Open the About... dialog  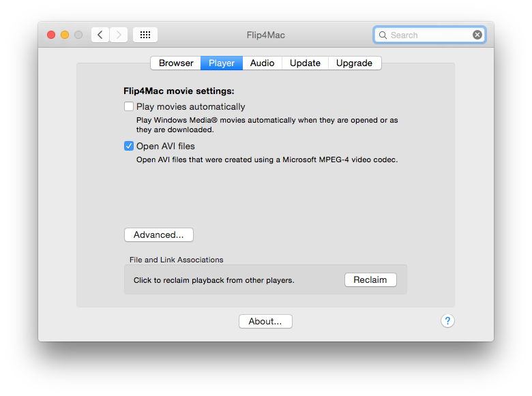(x=265, y=321)
